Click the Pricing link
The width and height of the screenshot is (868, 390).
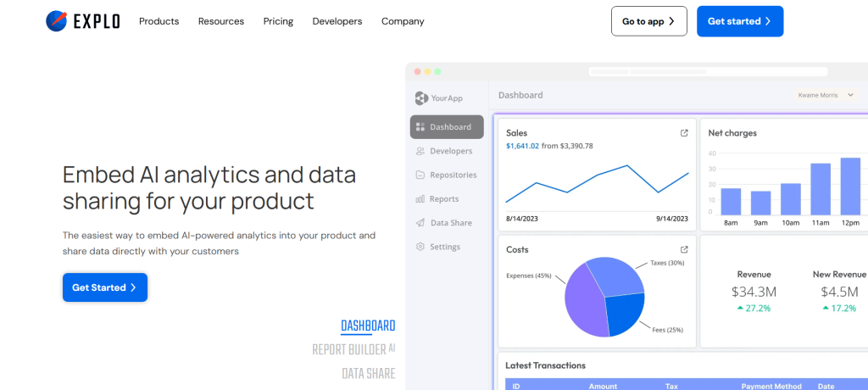[x=278, y=21]
